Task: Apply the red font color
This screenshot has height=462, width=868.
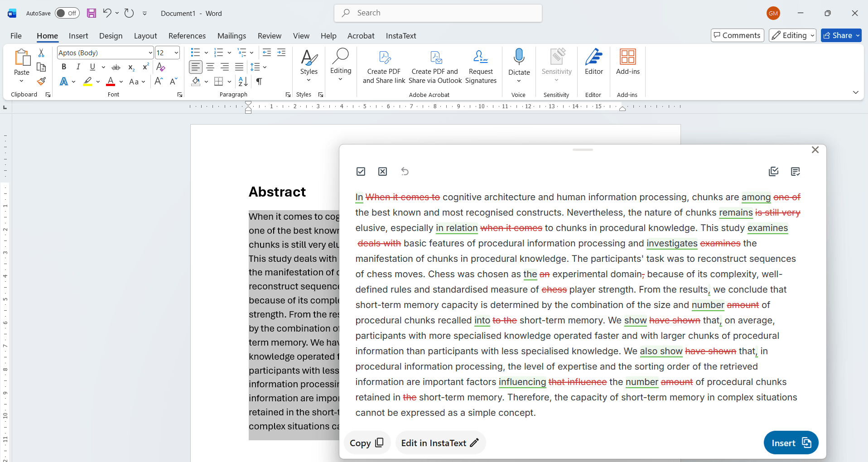Action: coord(111,82)
